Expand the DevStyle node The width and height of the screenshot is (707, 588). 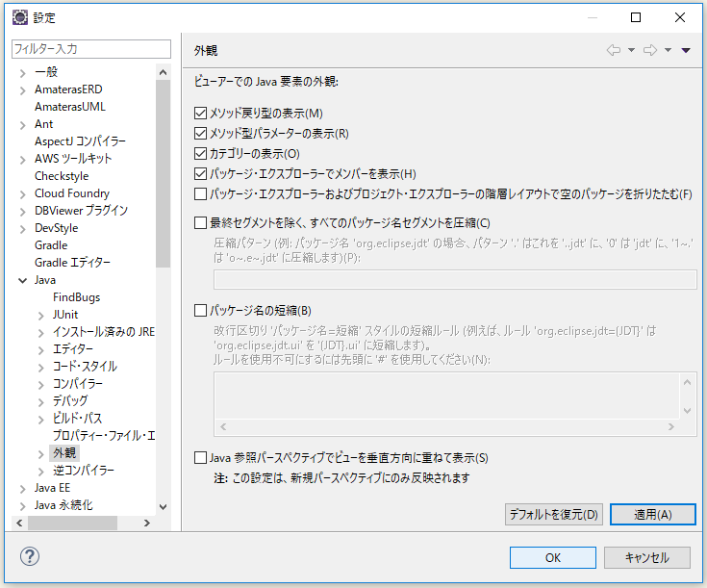click(x=22, y=229)
